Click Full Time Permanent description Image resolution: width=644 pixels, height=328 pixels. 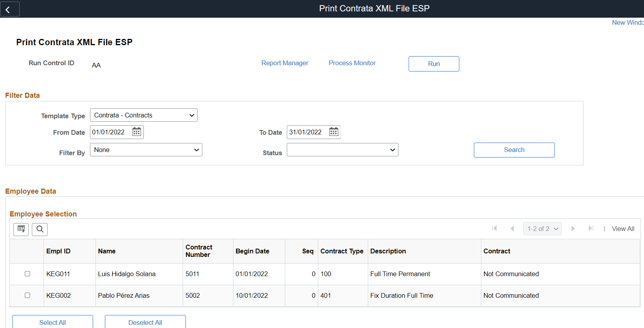coord(400,274)
